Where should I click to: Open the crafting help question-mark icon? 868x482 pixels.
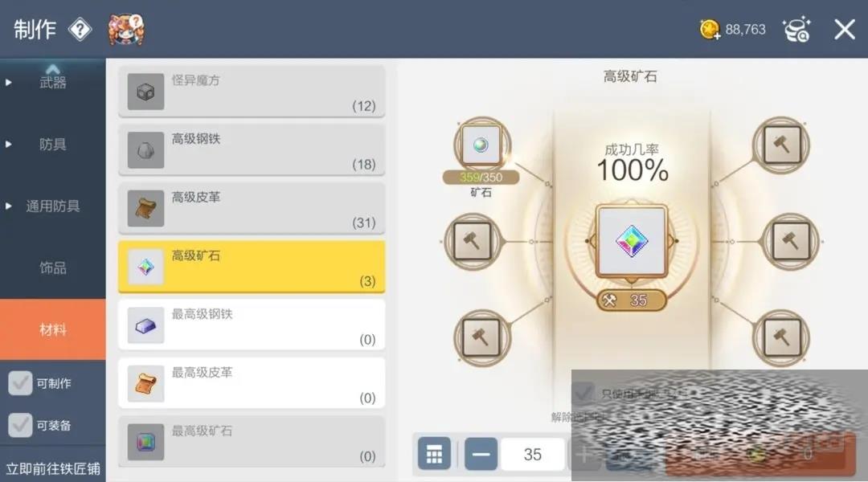80,30
